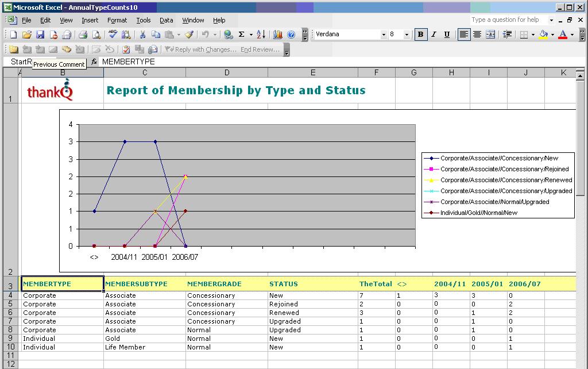Open the View menu

tap(66, 20)
